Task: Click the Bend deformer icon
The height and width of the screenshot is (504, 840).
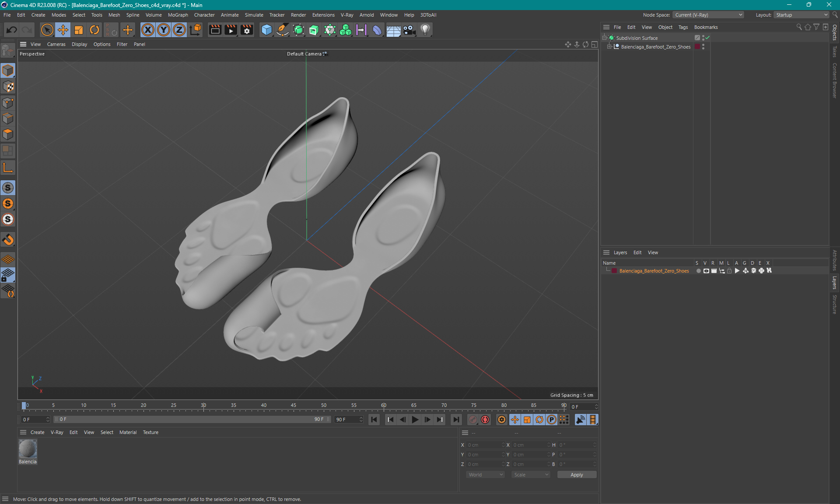Action: [x=377, y=30]
